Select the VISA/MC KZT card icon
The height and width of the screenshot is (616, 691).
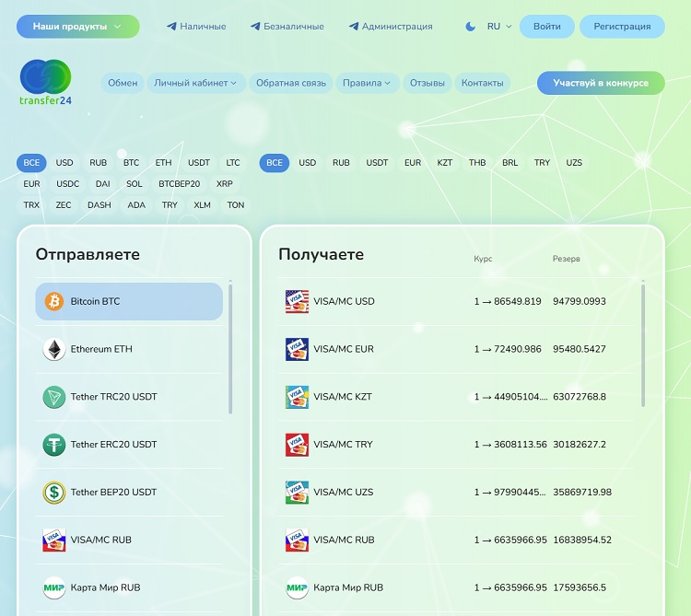pyautogui.click(x=297, y=397)
